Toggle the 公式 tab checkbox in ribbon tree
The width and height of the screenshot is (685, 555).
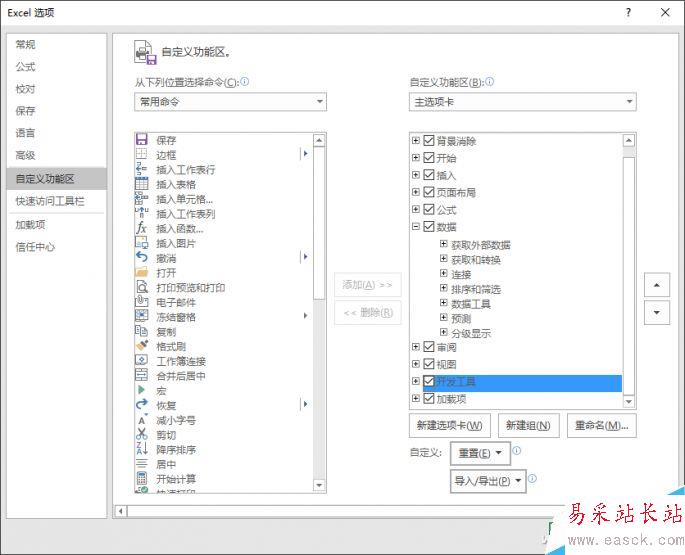(429, 209)
